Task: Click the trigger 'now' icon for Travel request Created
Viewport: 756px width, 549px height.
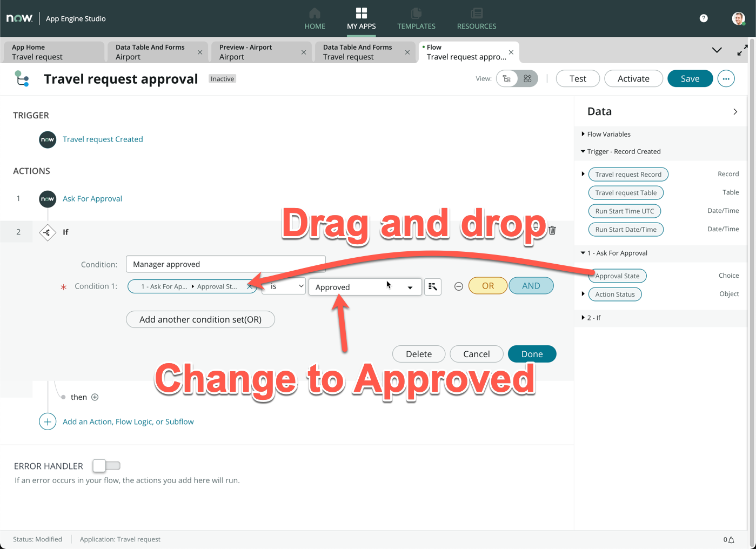Action: coord(48,139)
